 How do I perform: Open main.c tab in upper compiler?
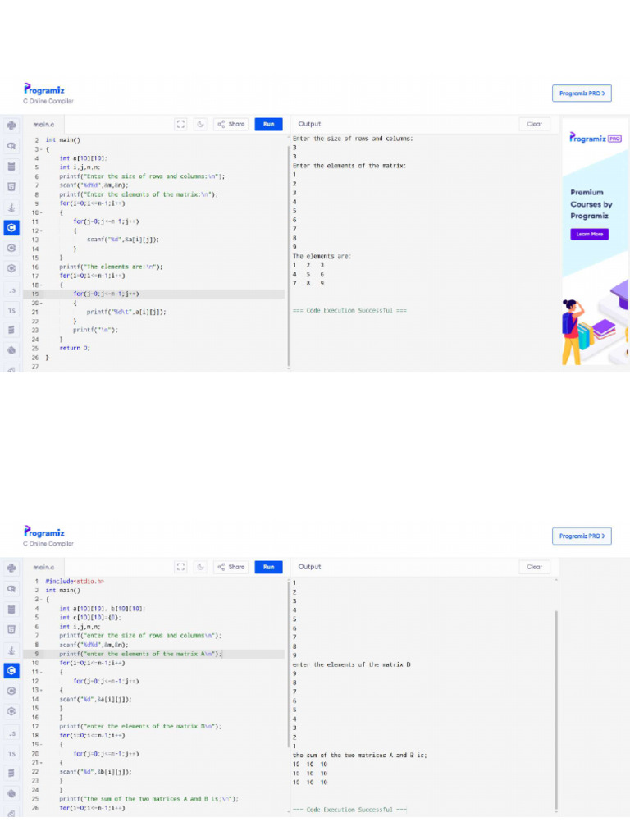pyautogui.click(x=44, y=125)
